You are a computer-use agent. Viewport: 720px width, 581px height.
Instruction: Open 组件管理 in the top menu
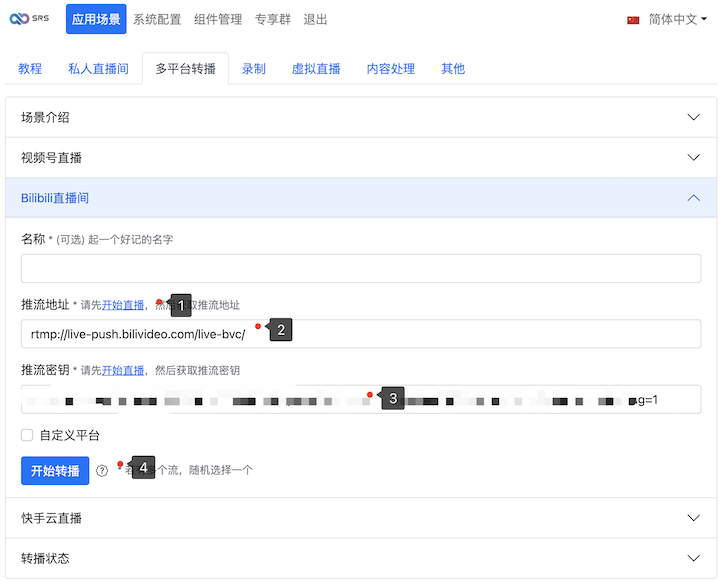tap(218, 19)
